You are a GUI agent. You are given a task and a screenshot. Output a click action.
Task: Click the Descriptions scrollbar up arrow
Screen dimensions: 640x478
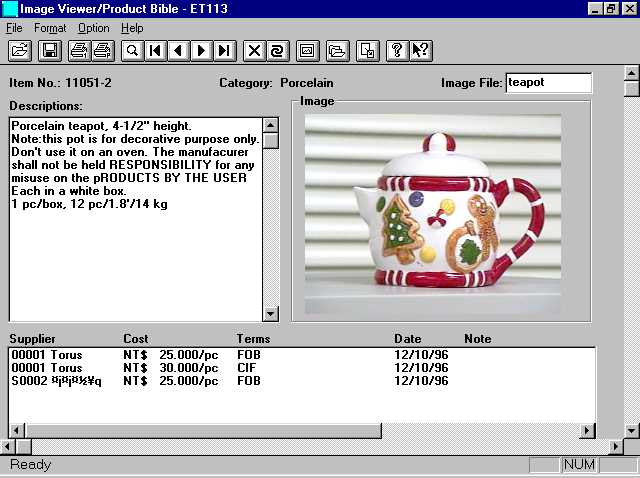coord(270,125)
